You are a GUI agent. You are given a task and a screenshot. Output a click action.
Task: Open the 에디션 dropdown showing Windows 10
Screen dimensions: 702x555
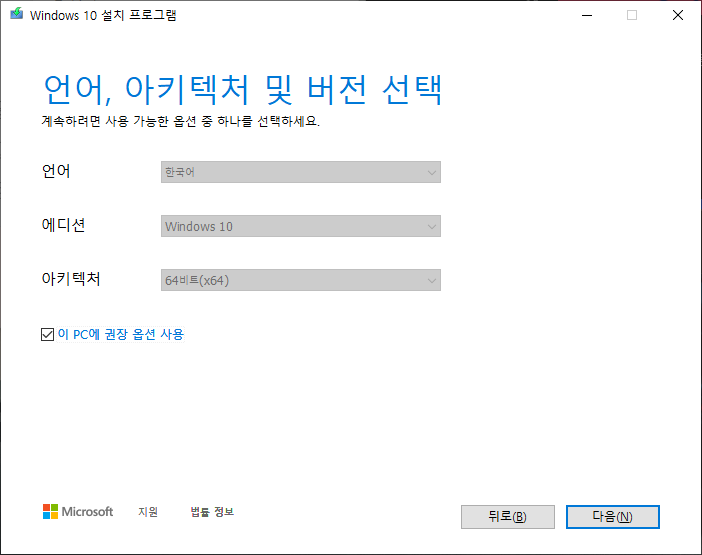300,226
